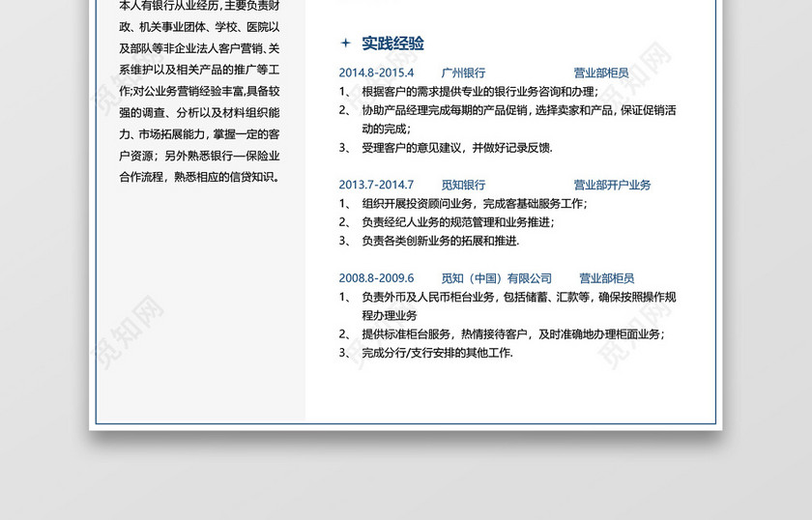Screen dimensions: 812x520
Task: Click sidebar line 及部队等非企业法人客户营销、关
Action: tap(199, 48)
